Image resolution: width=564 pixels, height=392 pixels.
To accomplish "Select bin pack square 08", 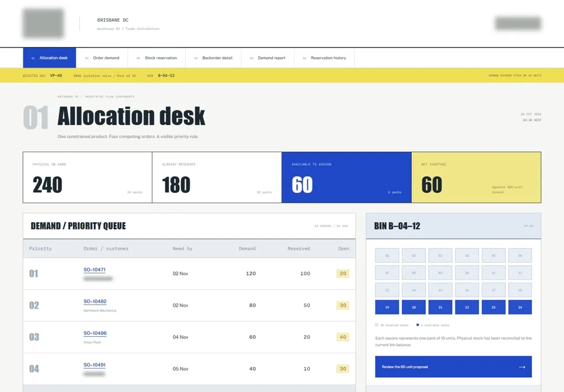I will [414, 273].
